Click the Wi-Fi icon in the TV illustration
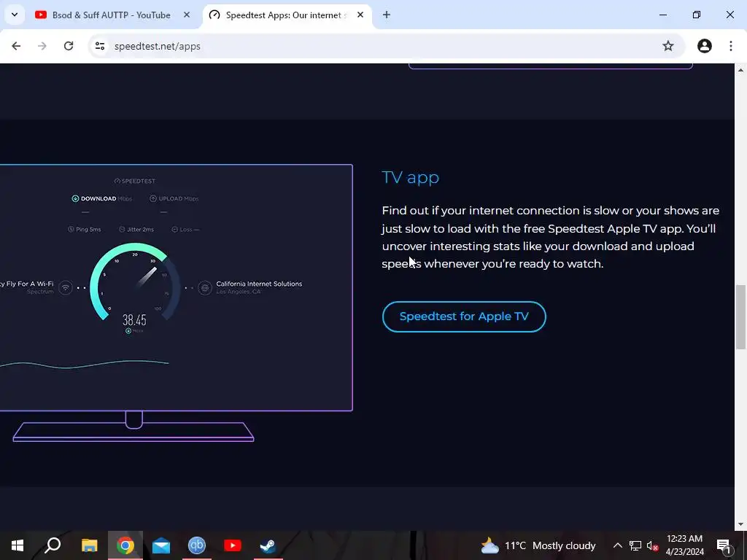The image size is (747, 560). (x=65, y=287)
